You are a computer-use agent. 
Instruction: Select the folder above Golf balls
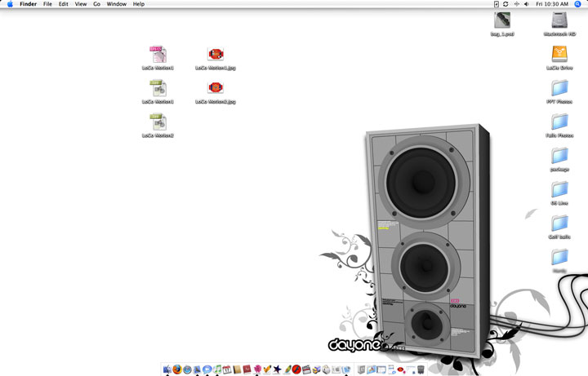click(559, 190)
